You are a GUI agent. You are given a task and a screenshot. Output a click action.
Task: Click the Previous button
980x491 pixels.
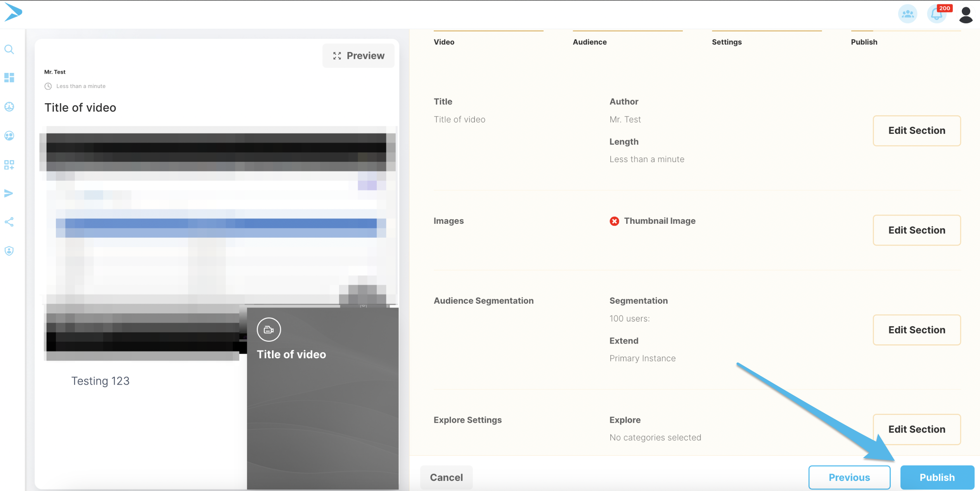pos(849,477)
